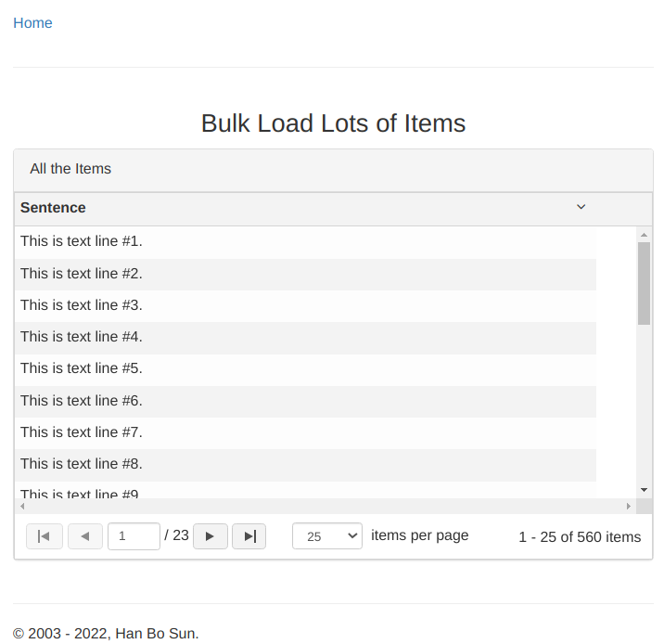Click the grid scroll up arrow
This screenshot has height=644, width=664.
[644, 235]
